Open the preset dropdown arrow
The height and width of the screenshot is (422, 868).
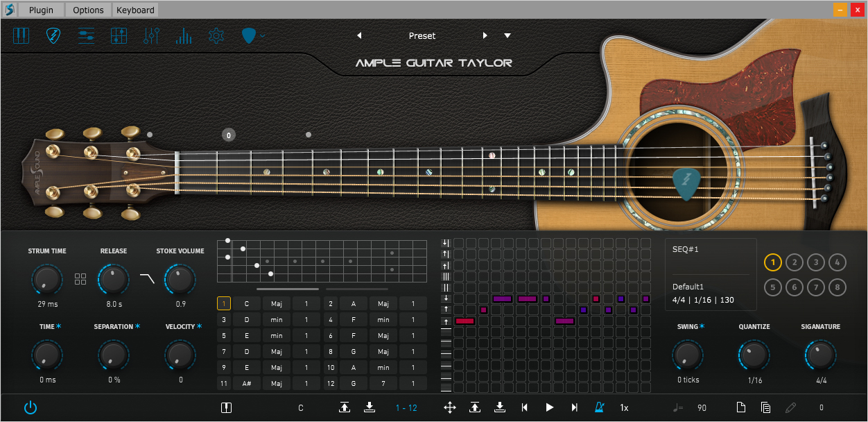click(x=507, y=36)
